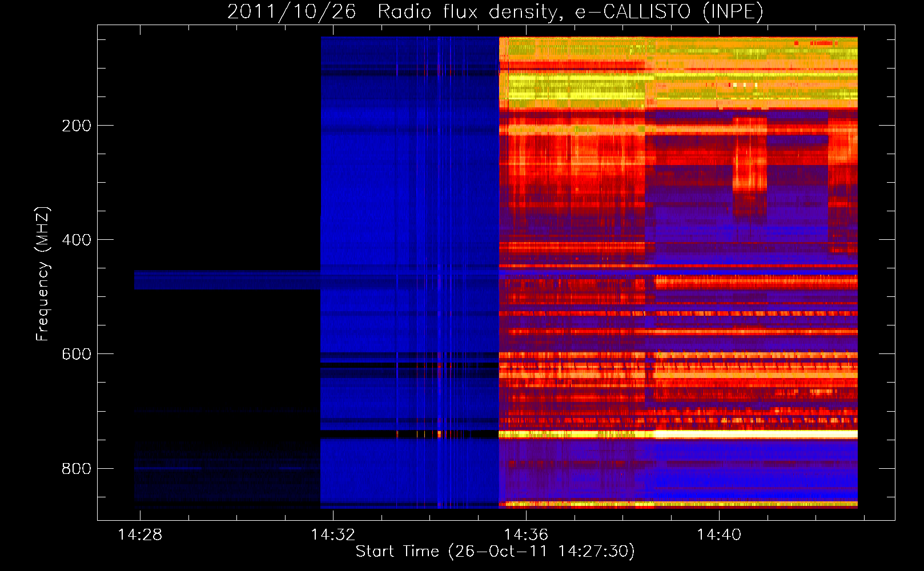This screenshot has width=924, height=571.
Task: Click the 14:36 time tick label
Action: tap(526, 534)
